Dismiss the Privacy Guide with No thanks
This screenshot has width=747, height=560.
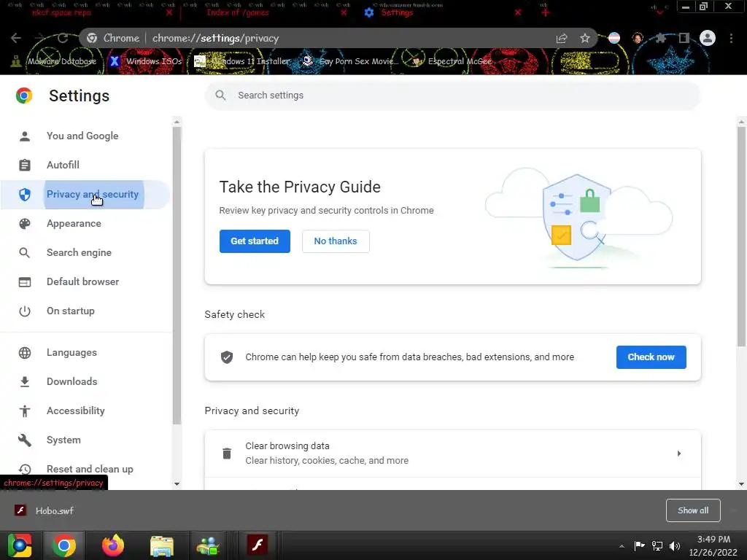(336, 241)
